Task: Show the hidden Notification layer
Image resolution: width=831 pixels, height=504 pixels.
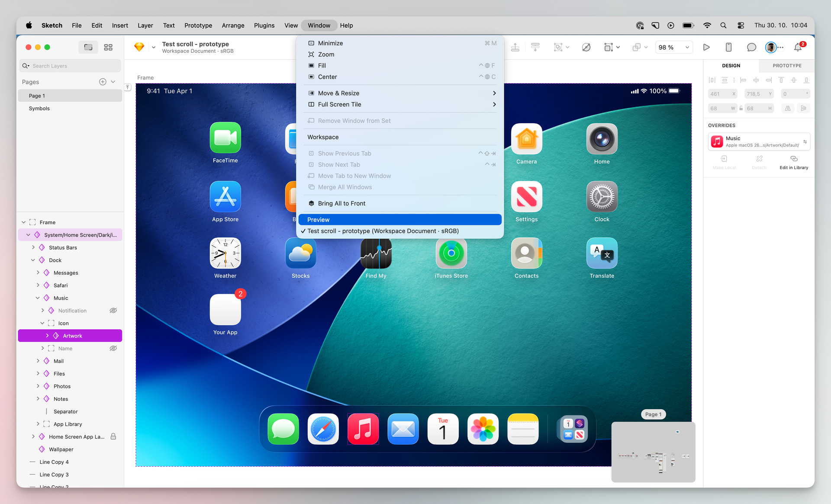Action: [113, 311]
